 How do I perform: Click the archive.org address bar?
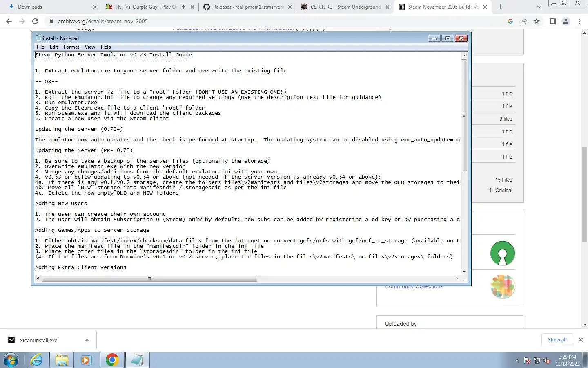274,21
